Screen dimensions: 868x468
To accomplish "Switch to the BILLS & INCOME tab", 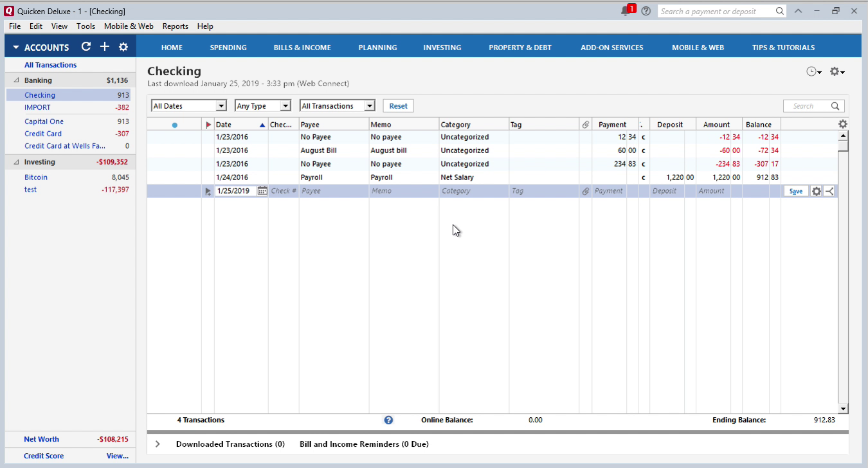I will (302, 48).
